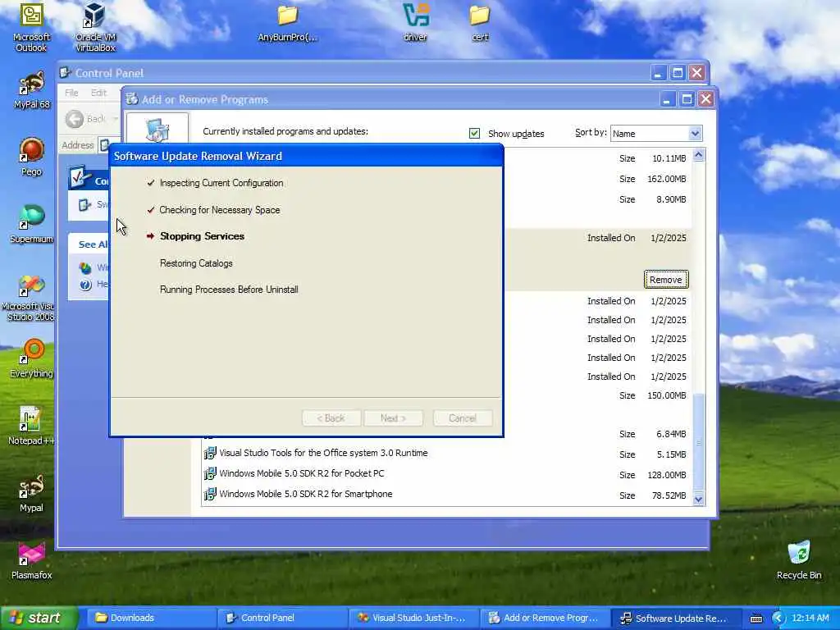Screen dimensions: 840x630
Task: Expand hidden system tray icons arrow
Action: coord(778,619)
